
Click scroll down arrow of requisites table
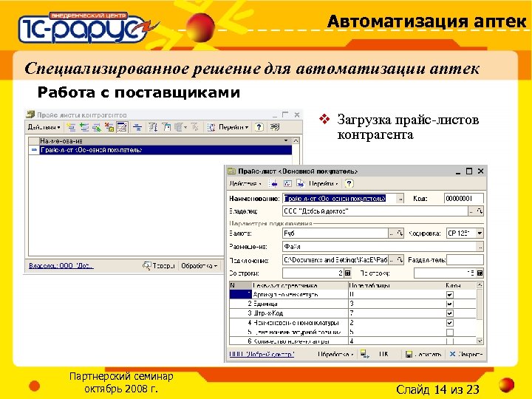tap(480, 341)
